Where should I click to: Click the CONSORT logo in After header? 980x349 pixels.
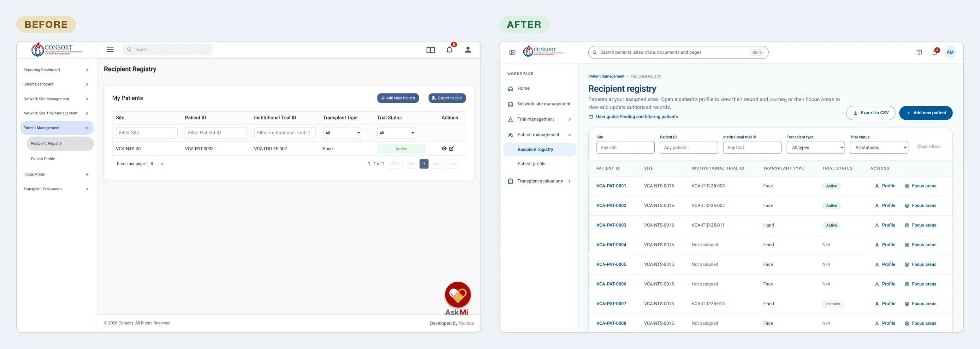(x=543, y=51)
